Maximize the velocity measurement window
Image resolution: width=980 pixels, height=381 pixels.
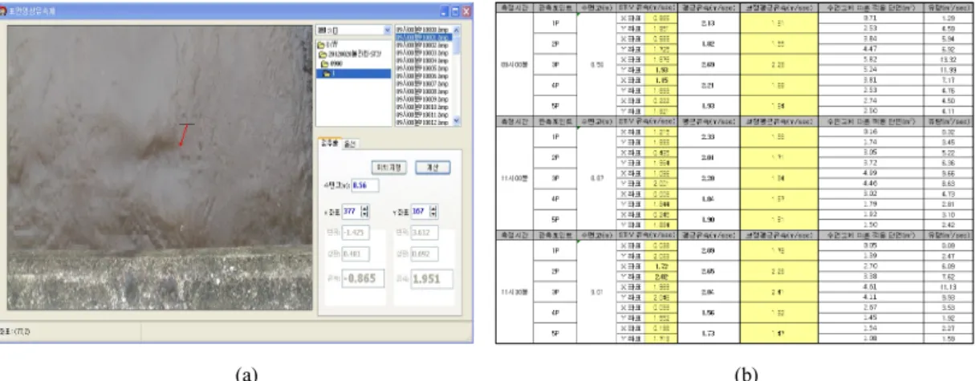point(455,12)
